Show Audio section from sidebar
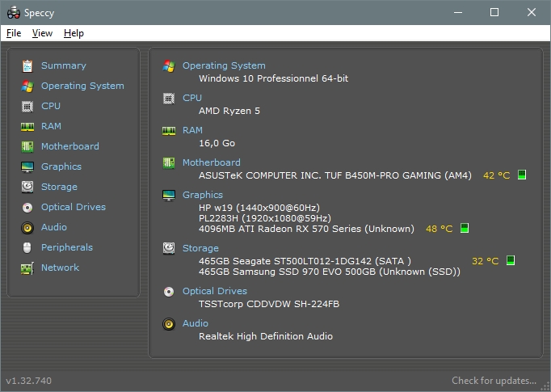This screenshot has height=392, width=551. 54,227
